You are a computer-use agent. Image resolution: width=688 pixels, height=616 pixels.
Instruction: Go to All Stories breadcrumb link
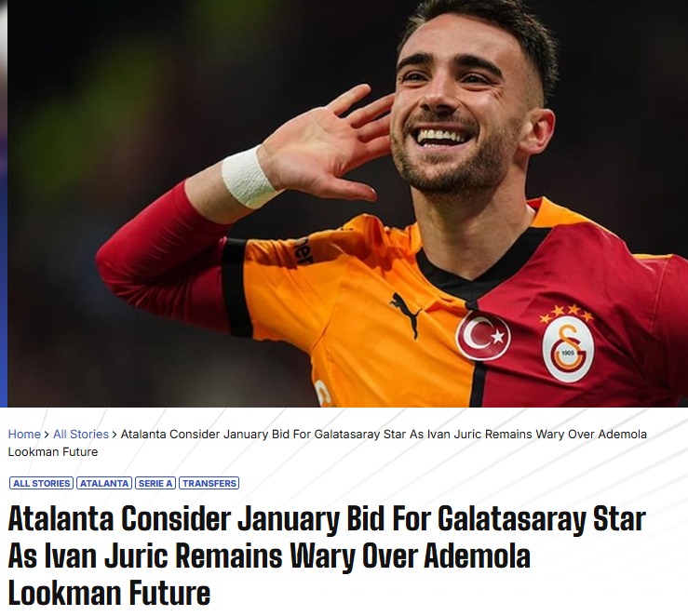81,434
